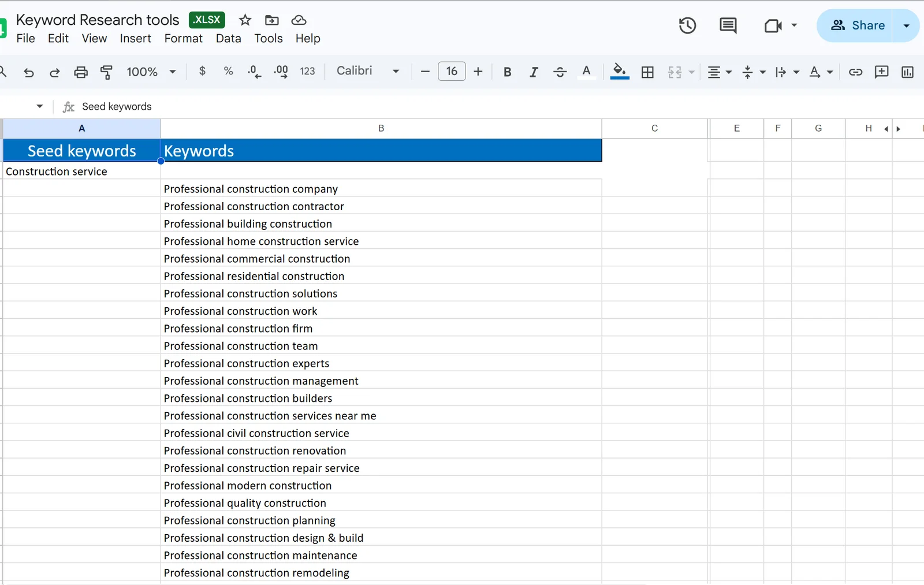Select the Keywords header cell

pyautogui.click(x=381, y=151)
